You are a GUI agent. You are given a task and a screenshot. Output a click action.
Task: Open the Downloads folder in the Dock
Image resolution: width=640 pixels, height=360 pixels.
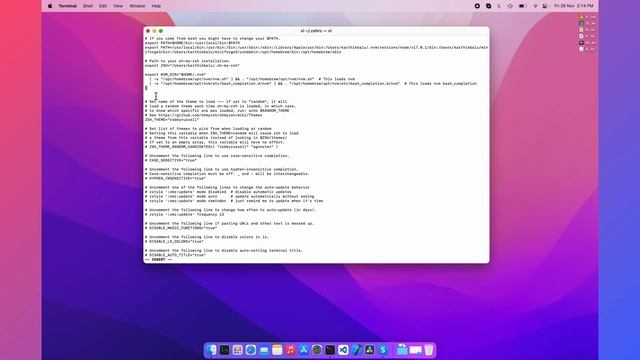tap(402, 350)
